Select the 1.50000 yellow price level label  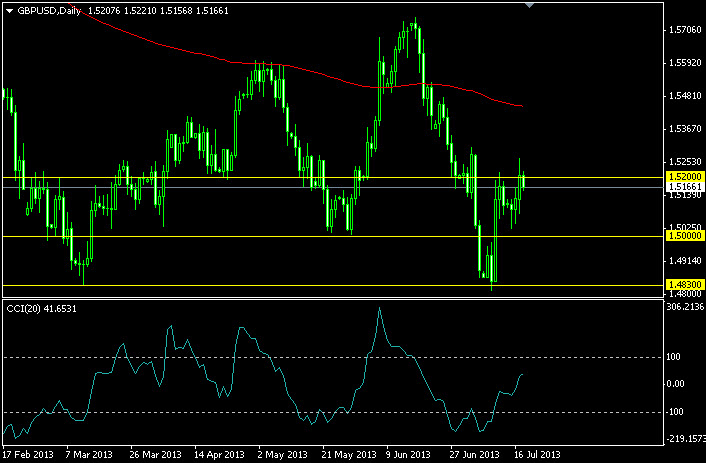pos(685,236)
